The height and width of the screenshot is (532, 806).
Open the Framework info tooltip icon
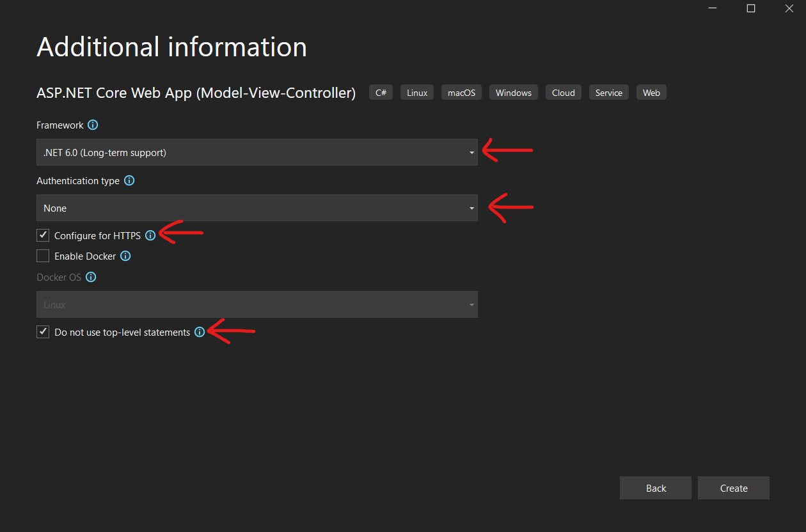[x=93, y=125]
